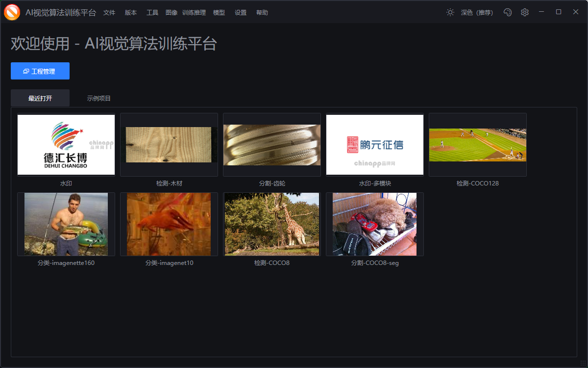Image resolution: width=588 pixels, height=368 pixels.
Task: Open the 工具 menu
Action: [152, 13]
